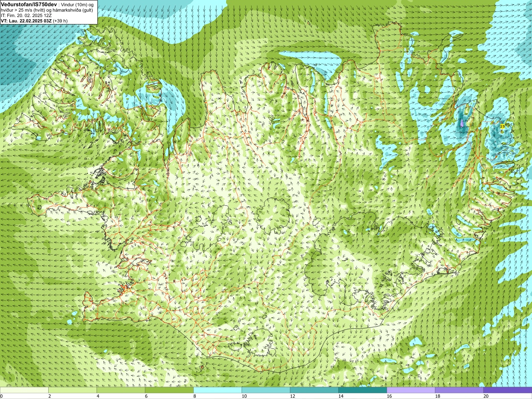Pick the medium green 4–6 legend swatch
This screenshot has height=399, width=532.
[121, 390]
